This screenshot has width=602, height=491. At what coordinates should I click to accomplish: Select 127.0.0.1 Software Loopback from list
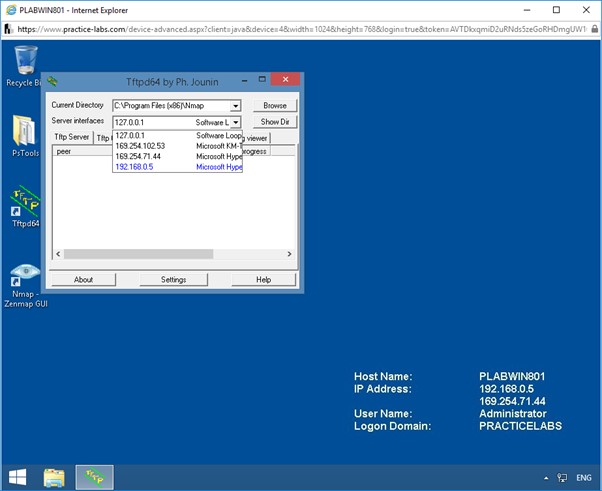[x=177, y=136]
